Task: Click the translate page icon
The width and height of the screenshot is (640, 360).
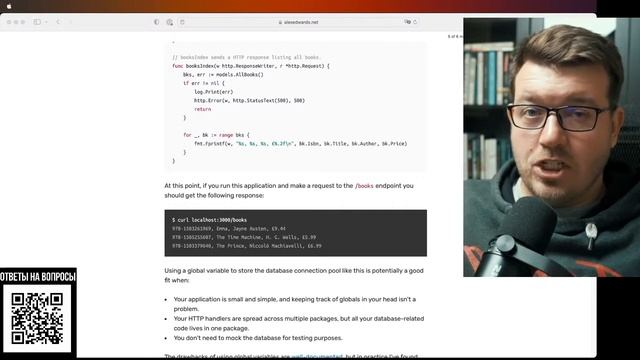Action: 407,22
